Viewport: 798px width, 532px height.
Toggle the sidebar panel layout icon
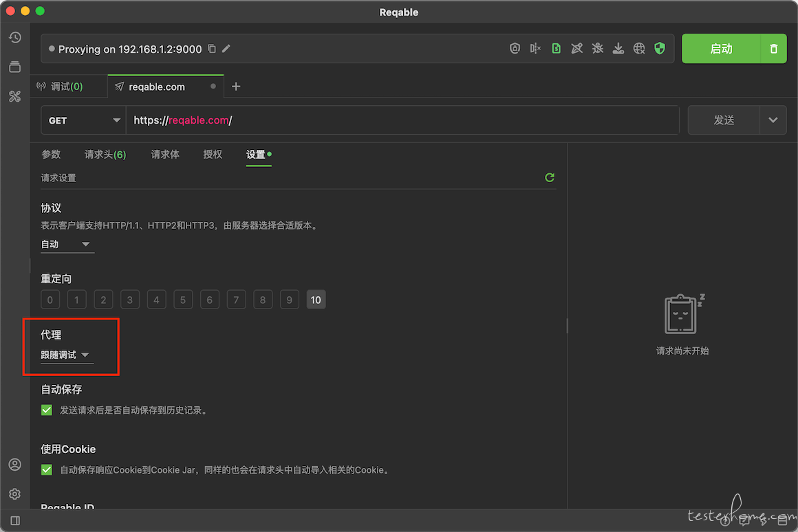click(x=15, y=520)
